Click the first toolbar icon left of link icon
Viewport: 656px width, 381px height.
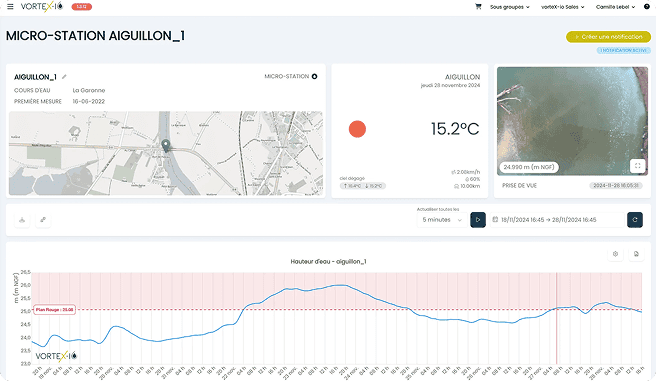tap(22, 220)
